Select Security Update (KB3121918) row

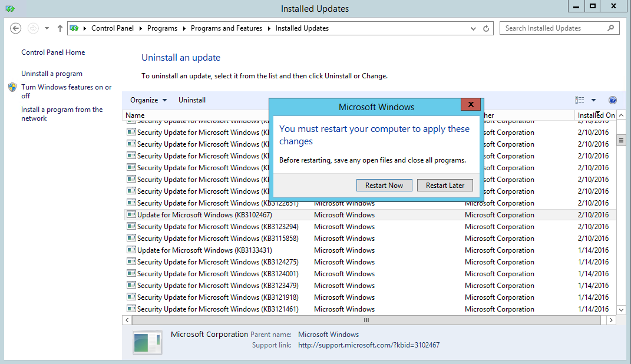pos(370,297)
